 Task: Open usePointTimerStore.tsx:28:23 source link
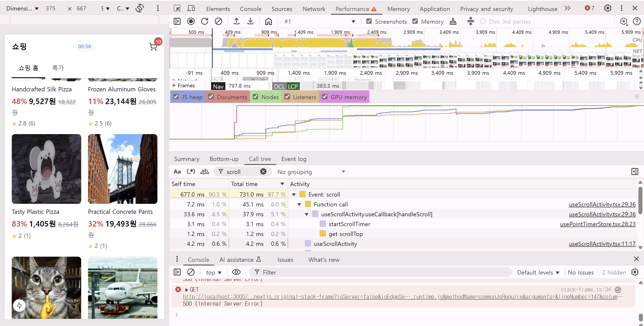[x=597, y=224]
